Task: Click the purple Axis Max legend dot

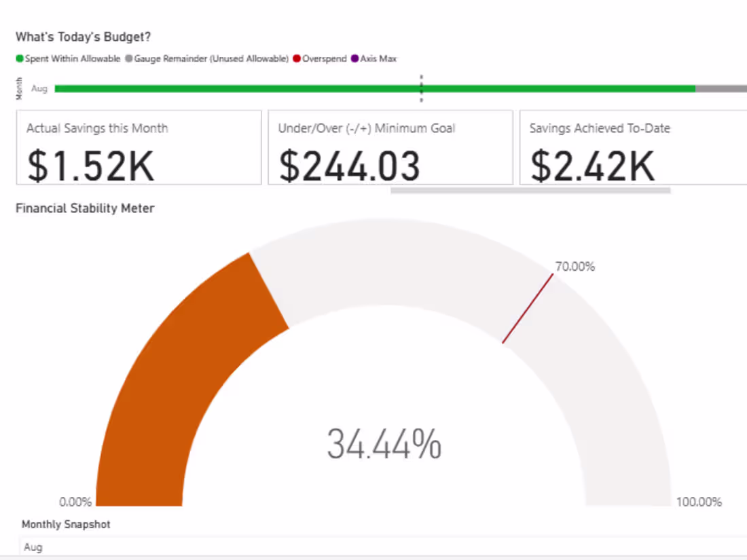Action: (354, 58)
